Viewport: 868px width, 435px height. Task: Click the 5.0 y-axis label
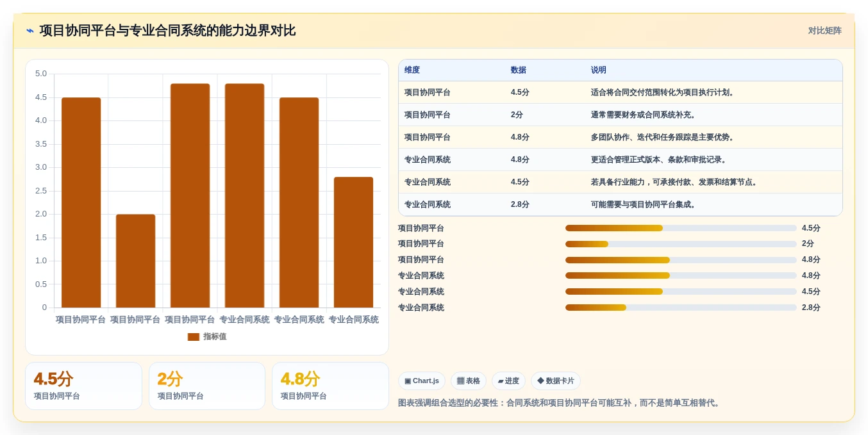pos(41,74)
